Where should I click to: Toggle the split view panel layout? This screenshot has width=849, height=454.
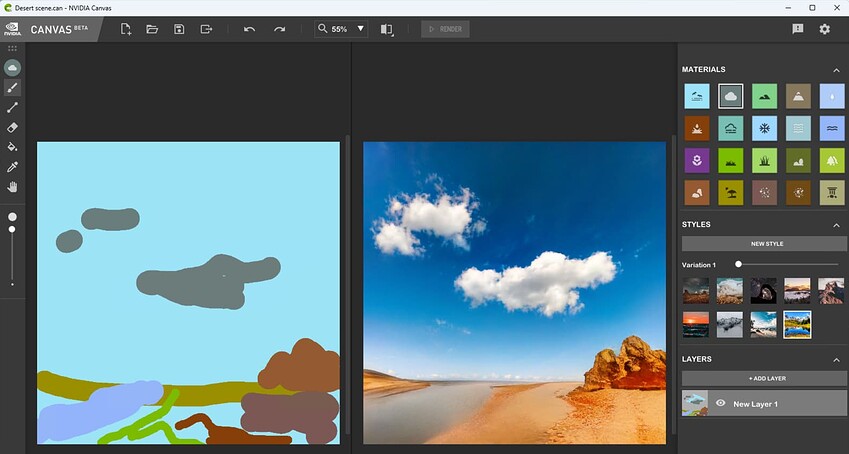[x=387, y=29]
